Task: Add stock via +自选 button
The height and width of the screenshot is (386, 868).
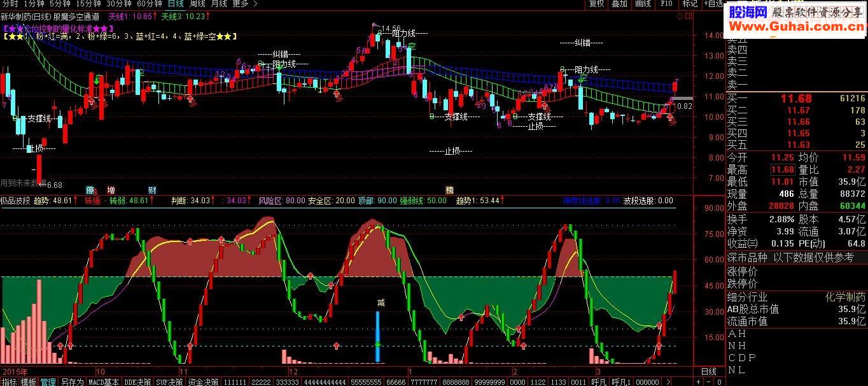Action: 713,4
